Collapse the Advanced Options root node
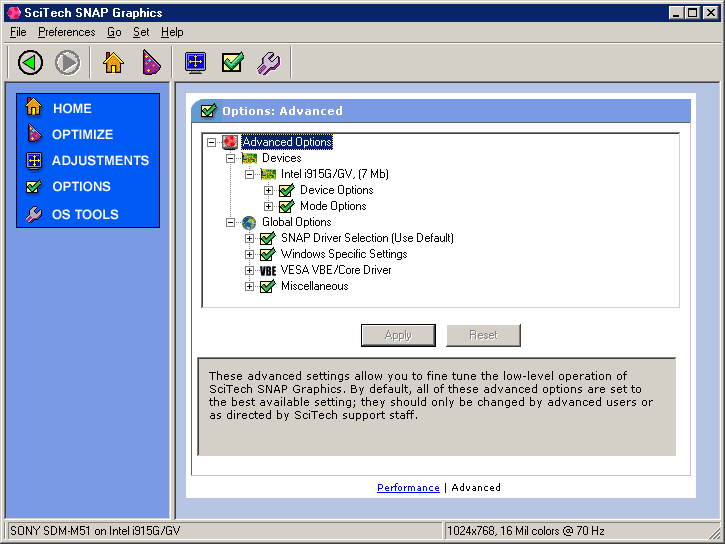This screenshot has width=725, height=544. [x=211, y=142]
